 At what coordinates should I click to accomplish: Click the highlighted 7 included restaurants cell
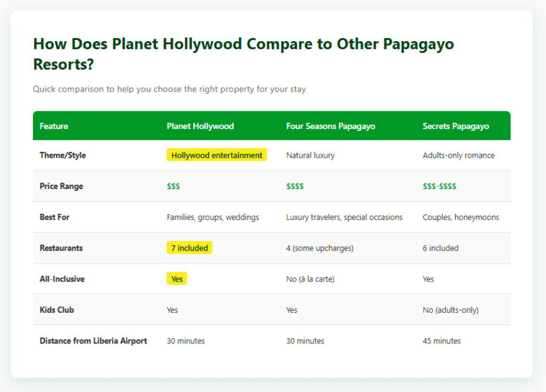click(189, 248)
